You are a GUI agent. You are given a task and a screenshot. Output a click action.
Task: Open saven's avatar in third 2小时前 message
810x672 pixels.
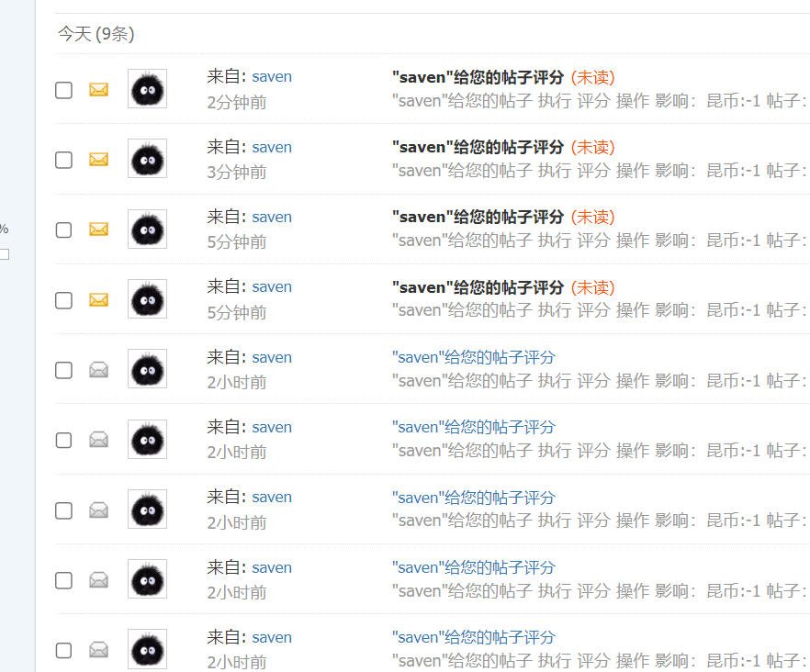click(147, 510)
